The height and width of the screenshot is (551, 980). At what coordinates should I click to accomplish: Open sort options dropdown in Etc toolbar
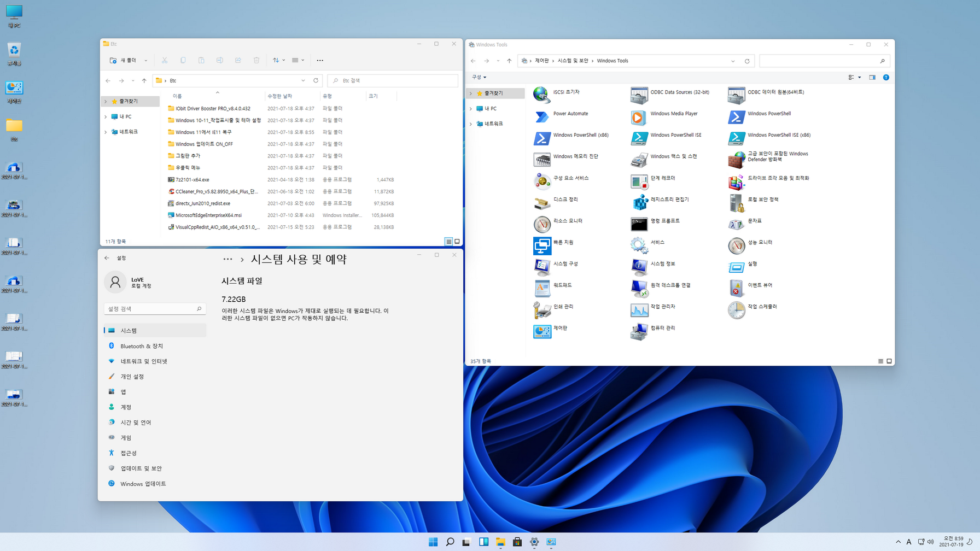(x=278, y=60)
